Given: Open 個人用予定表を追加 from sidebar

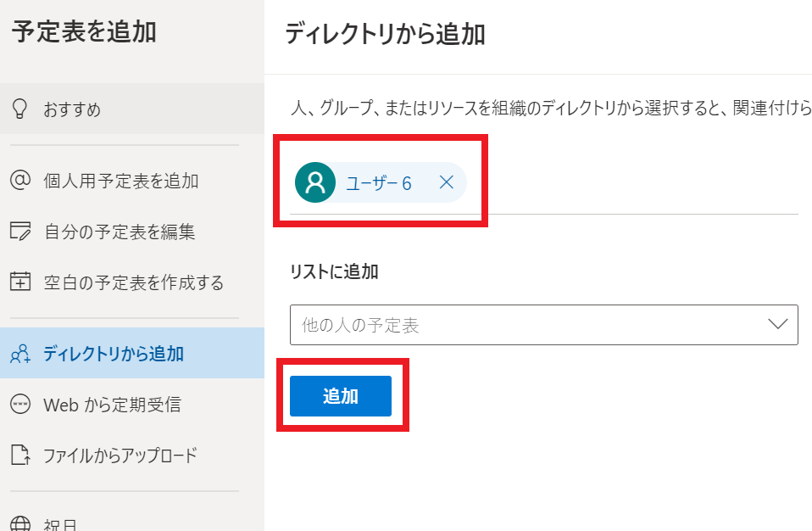Looking at the screenshot, I should click(132, 181).
